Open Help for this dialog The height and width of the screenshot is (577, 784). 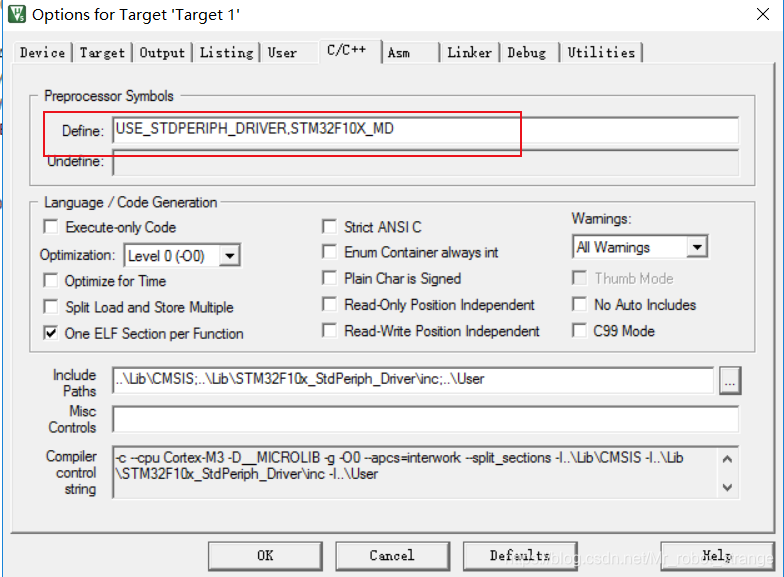coord(717,556)
